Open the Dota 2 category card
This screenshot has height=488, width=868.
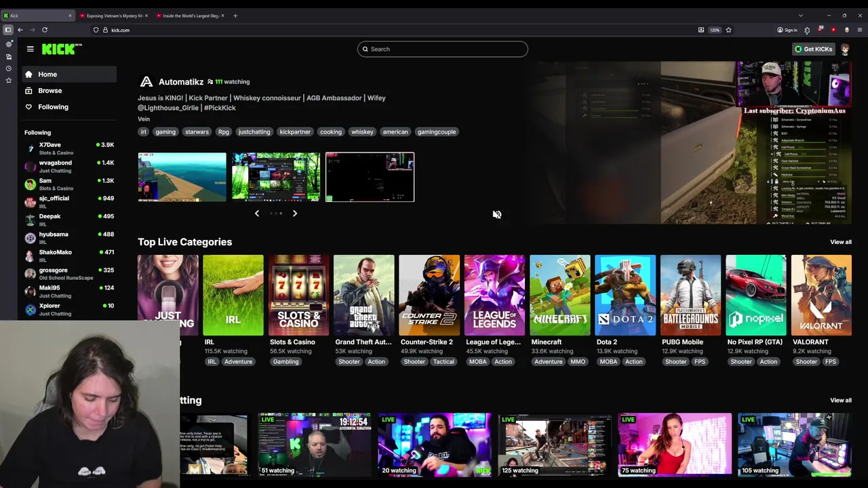click(625, 296)
